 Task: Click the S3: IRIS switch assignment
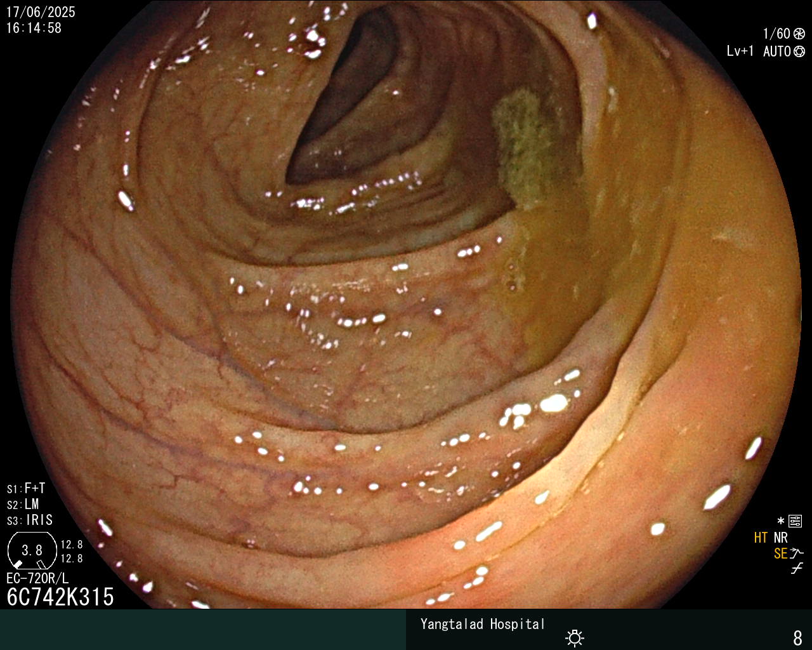30,521
